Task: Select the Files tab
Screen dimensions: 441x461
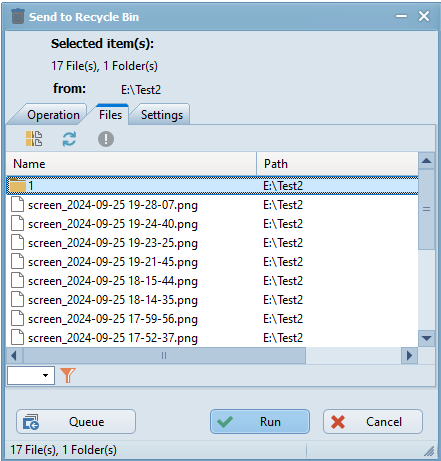Action: (x=110, y=115)
